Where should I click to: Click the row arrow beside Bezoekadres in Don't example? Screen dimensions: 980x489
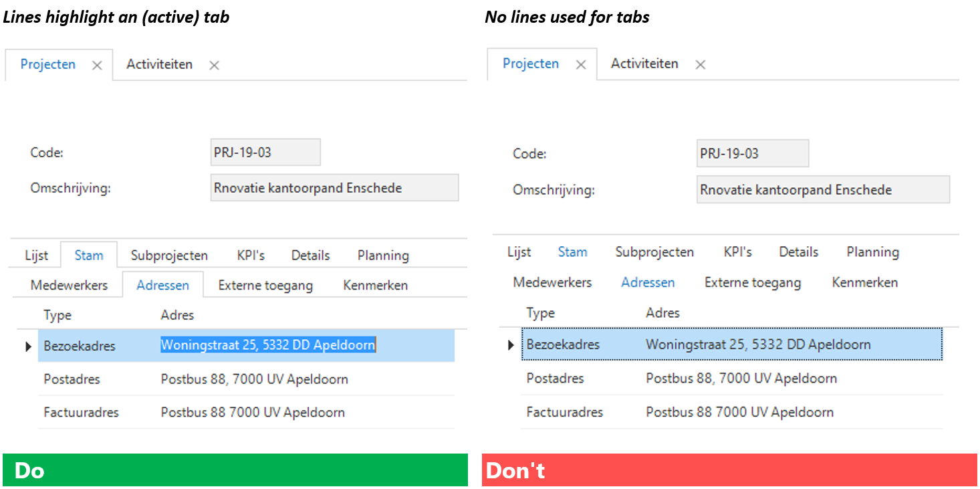coord(511,345)
